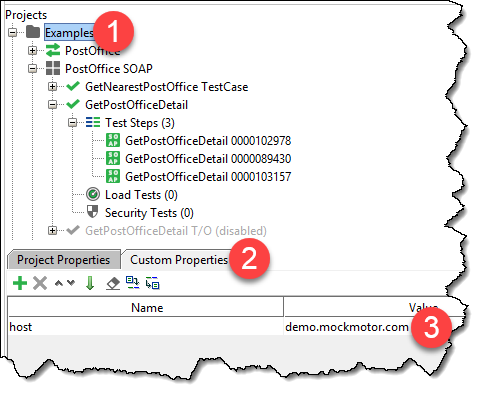
Task: Select GetNearestPostOffice TestCase
Action: 166,87
